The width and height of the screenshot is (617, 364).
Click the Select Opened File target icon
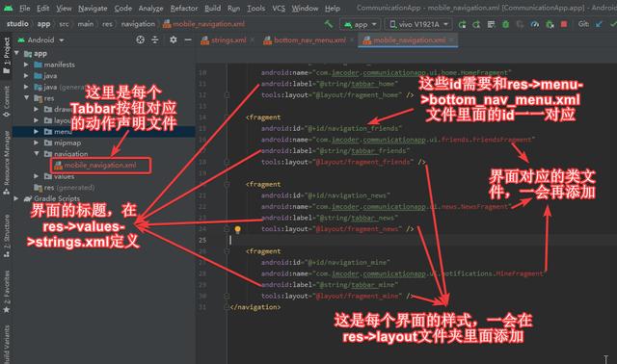[x=140, y=39]
